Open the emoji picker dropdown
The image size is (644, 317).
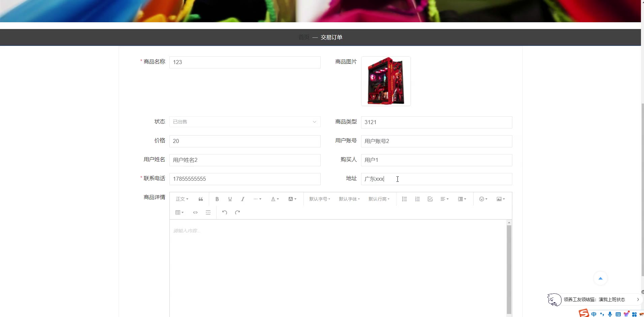(x=483, y=199)
